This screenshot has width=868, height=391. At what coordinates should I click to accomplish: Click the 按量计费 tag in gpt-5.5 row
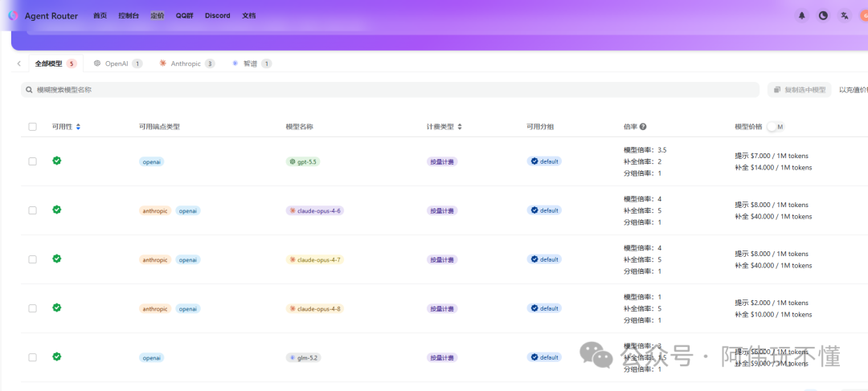coord(442,161)
